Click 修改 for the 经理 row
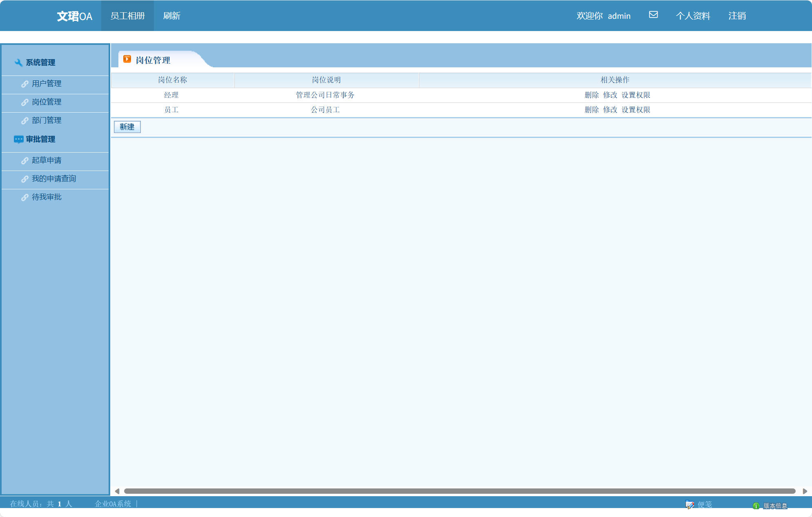Screen dimensions: 812x517 pos(610,95)
